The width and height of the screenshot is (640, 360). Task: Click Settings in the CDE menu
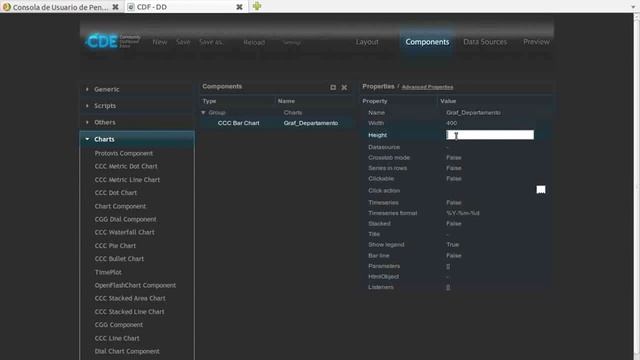tap(291, 42)
